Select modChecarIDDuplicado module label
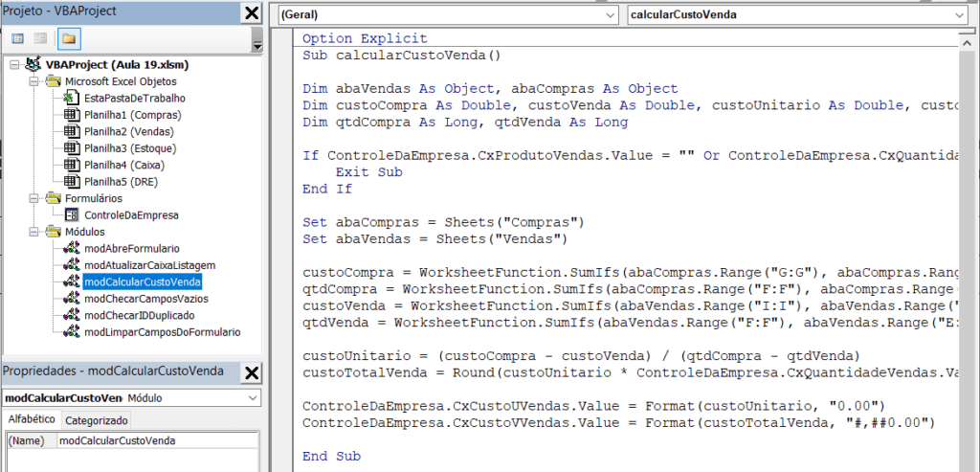Image resolution: width=980 pixels, height=472 pixels. point(139,315)
